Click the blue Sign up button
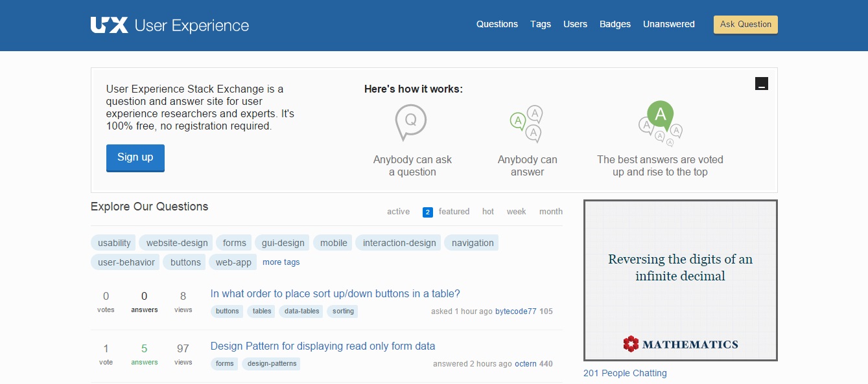Screen dimensions: 868x384 coord(135,157)
